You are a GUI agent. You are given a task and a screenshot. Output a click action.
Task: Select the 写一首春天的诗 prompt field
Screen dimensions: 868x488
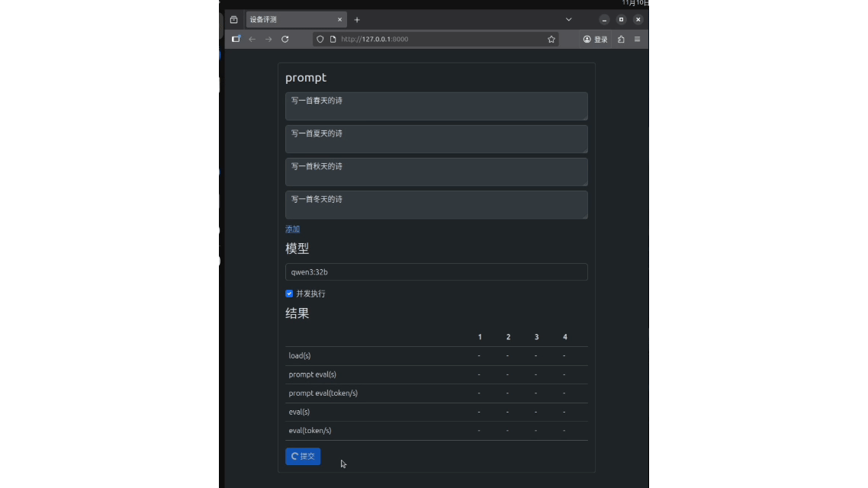coord(436,106)
